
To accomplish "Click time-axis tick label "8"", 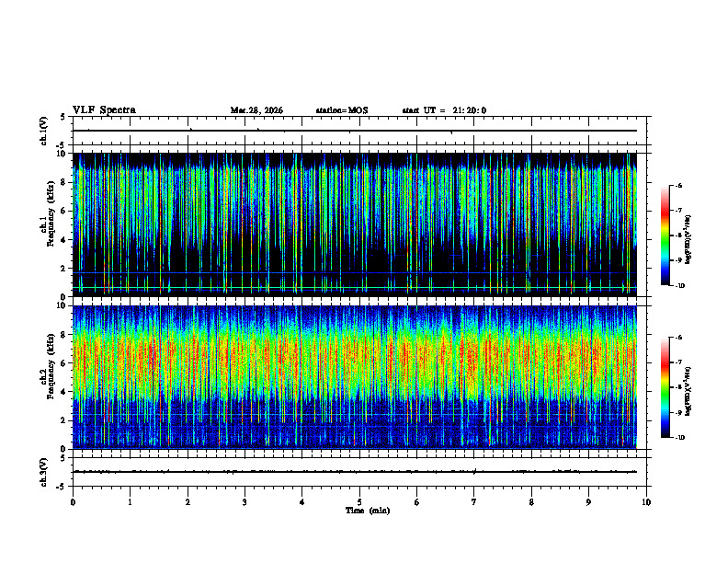I will (531, 502).
